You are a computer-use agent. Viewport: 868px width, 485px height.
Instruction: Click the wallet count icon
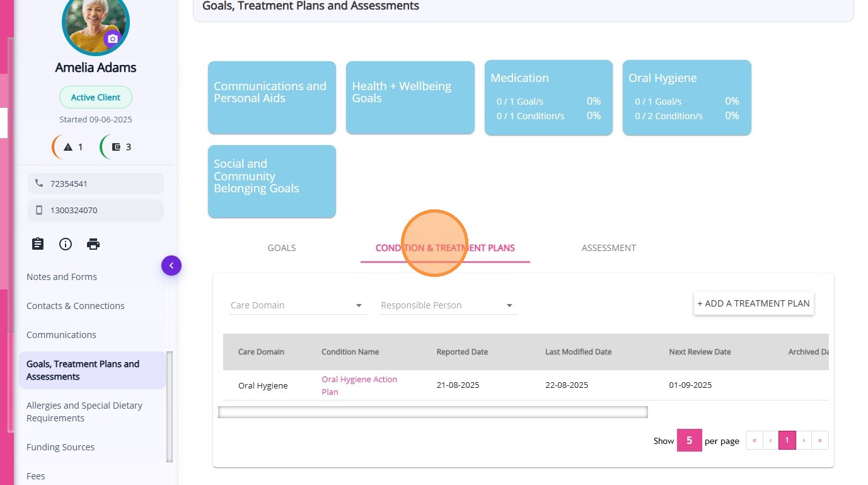[116, 147]
